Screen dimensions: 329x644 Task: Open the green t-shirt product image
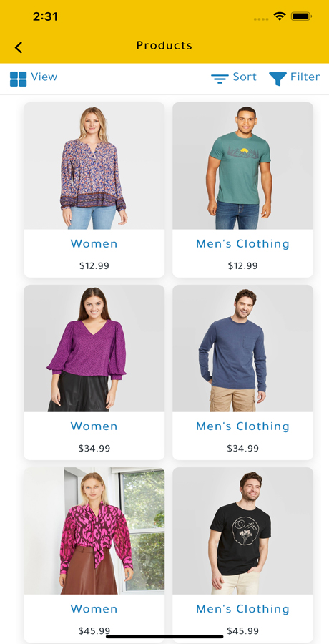(x=242, y=166)
